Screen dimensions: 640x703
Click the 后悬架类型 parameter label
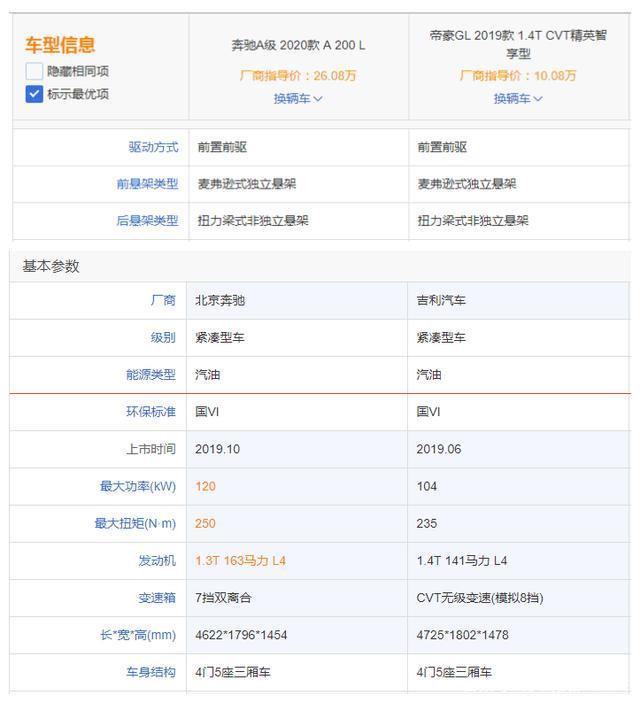pos(147,221)
